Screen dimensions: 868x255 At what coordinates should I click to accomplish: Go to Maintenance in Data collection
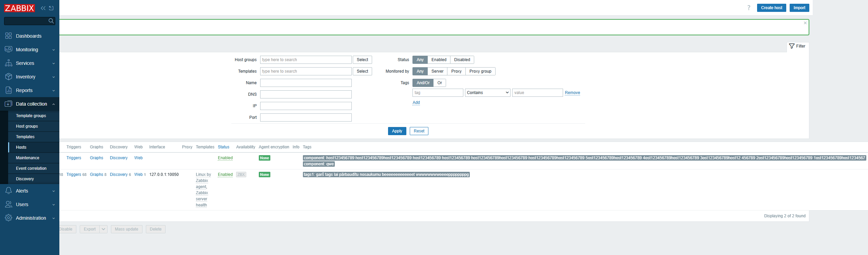tap(27, 158)
